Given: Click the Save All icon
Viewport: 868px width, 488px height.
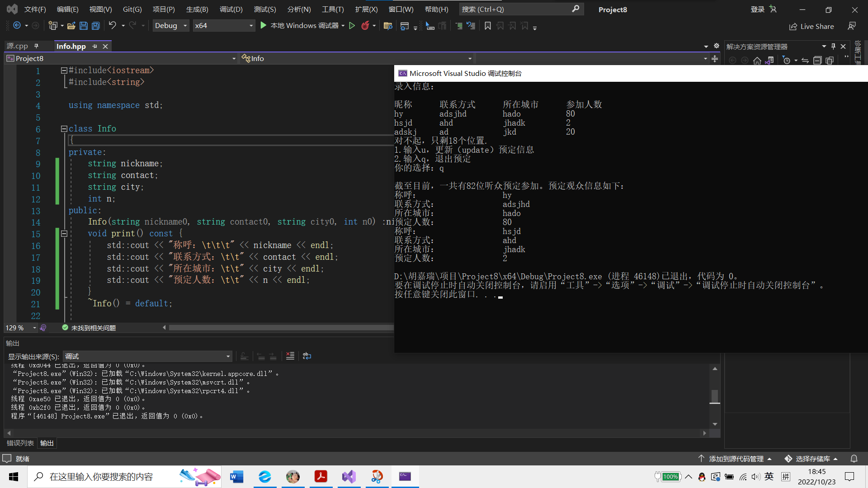Looking at the screenshot, I should [96, 26].
